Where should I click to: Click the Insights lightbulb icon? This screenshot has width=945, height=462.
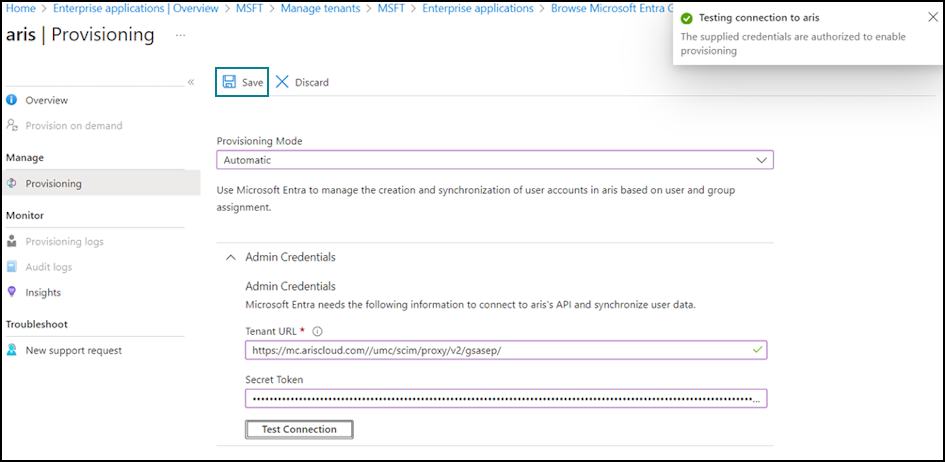pos(11,292)
